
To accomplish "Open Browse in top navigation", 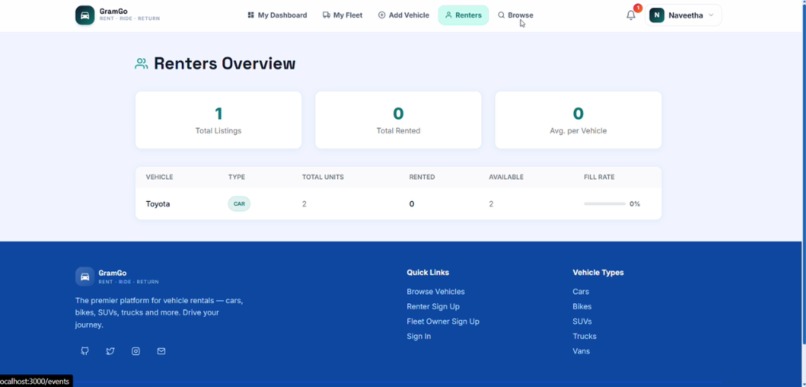I will 516,15.
